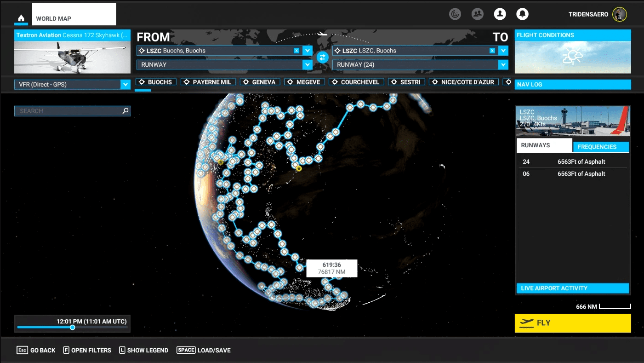Open the VFR (Direct - GPS) dropdown
Screen dimensions: 644x363
(x=125, y=85)
